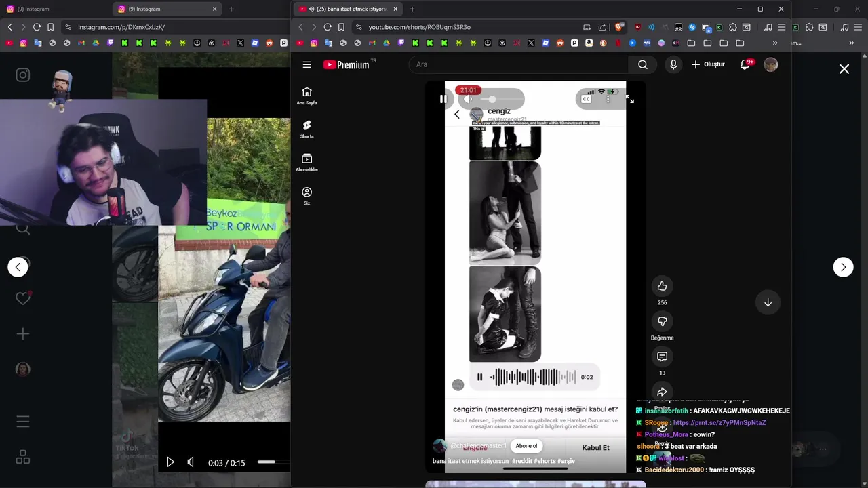Open the Oluştur create menu
This screenshot has height=488, width=868.
click(708, 64)
